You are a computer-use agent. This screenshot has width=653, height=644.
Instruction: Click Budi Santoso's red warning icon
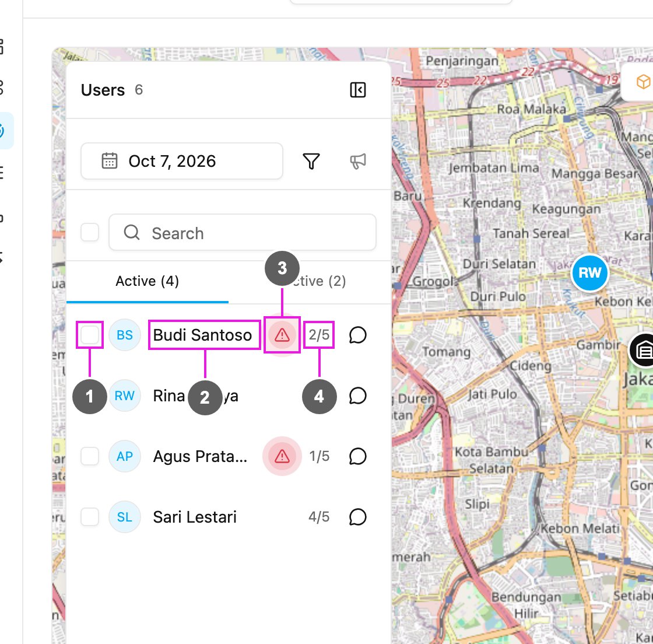[282, 335]
